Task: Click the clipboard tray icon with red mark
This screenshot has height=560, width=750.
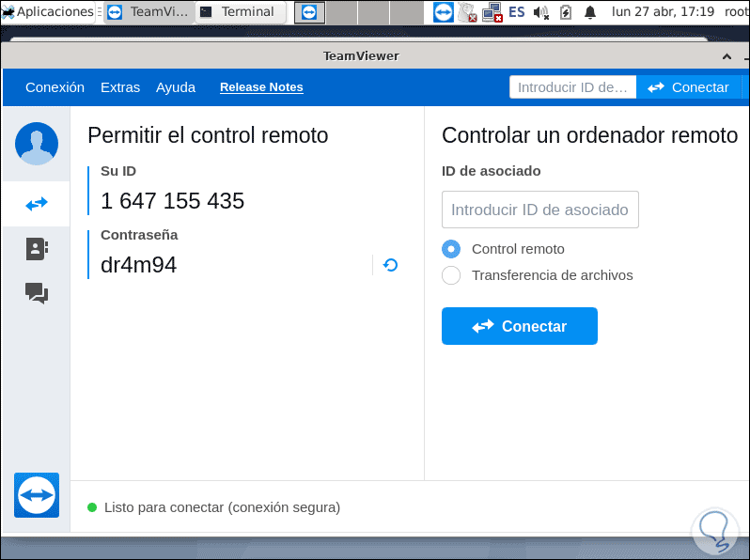Action: coord(467,12)
